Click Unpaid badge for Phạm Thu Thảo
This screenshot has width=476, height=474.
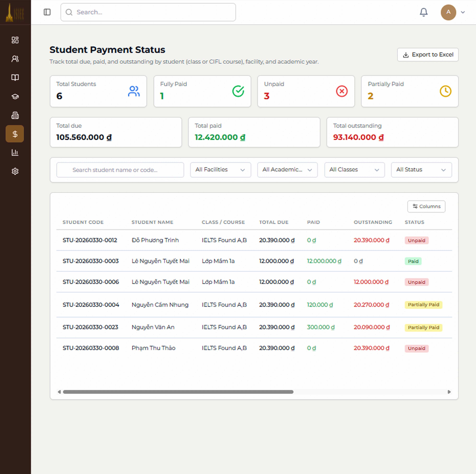pyautogui.click(x=416, y=348)
